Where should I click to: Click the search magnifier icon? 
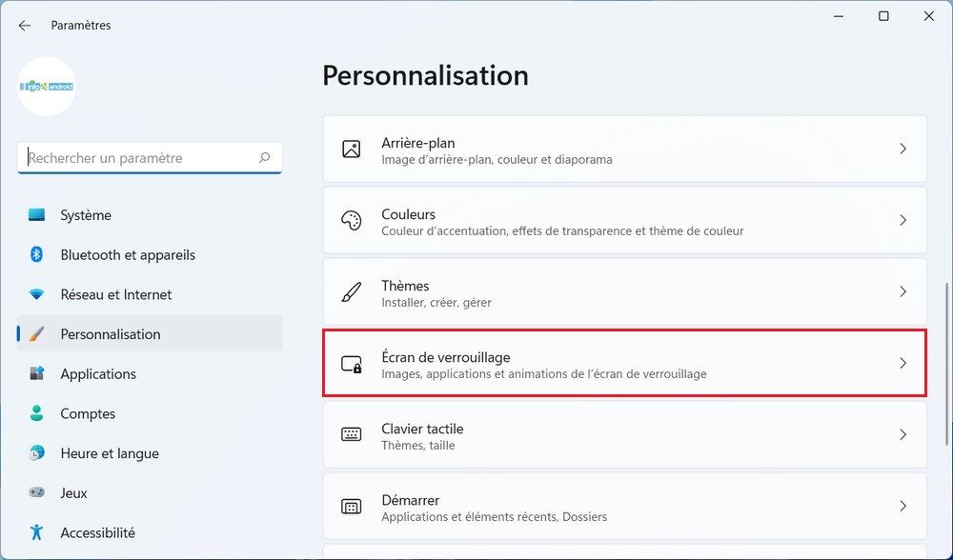[264, 158]
